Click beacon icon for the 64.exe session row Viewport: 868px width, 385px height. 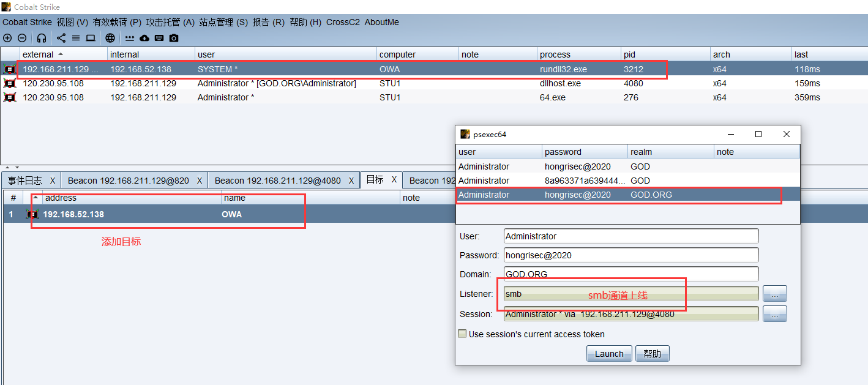pyautogui.click(x=10, y=97)
